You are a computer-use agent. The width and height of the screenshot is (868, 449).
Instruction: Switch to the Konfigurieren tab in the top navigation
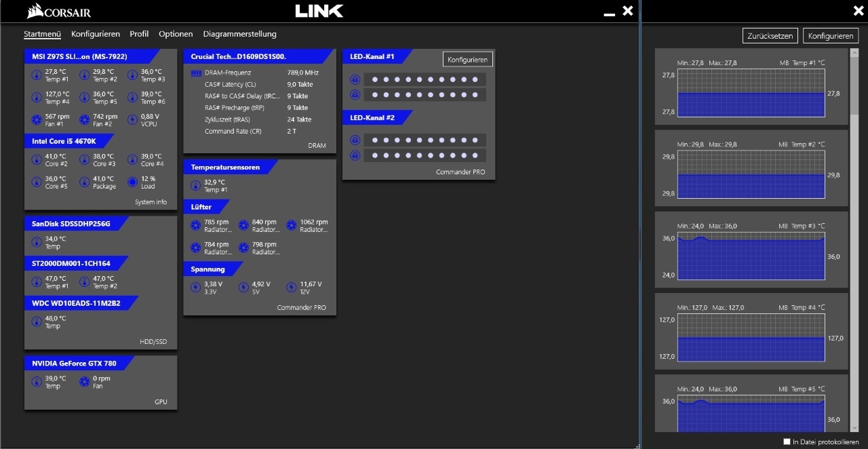tap(96, 34)
